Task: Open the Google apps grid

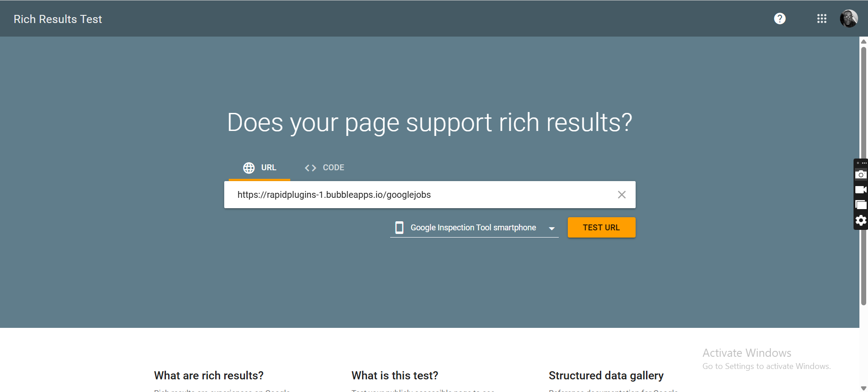Action: [821, 19]
